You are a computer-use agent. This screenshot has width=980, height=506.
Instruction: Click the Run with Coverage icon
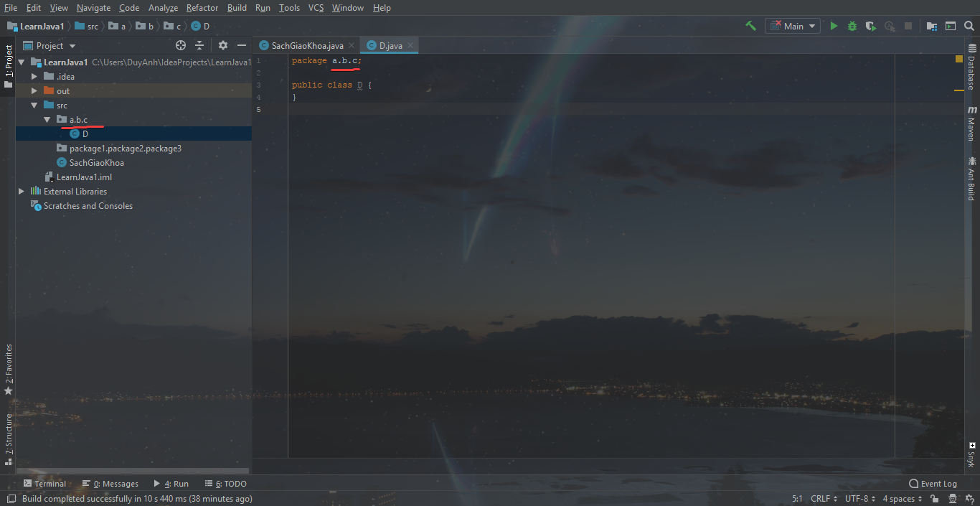871,26
